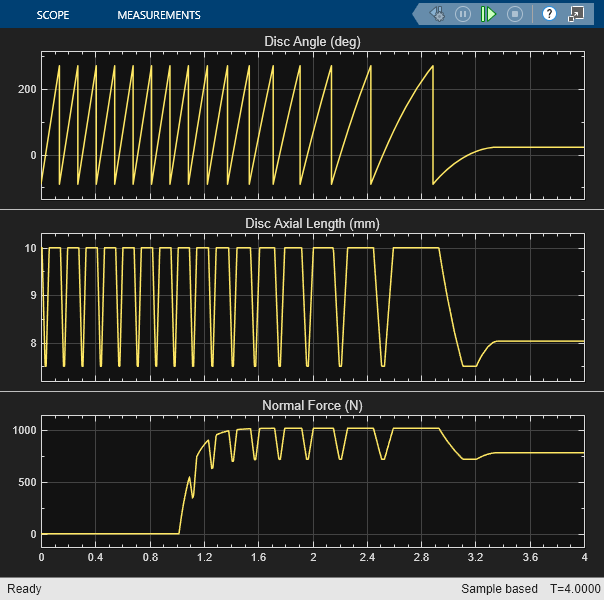Click the green Step Forward button
This screenshot has height=600, width=604.
(488, 14)
